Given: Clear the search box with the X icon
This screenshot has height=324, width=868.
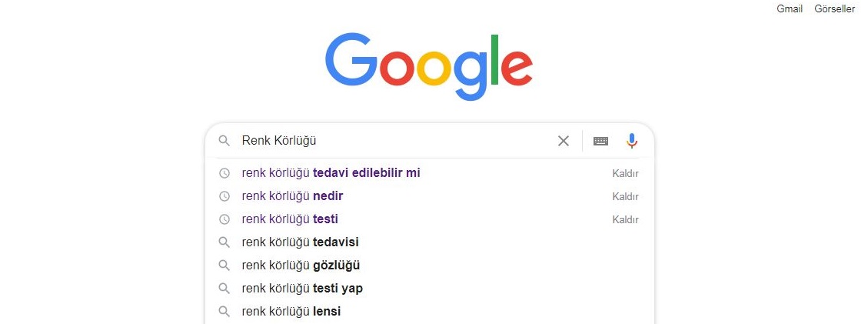Looking at the screenshot, I should (x=563, y=142).
